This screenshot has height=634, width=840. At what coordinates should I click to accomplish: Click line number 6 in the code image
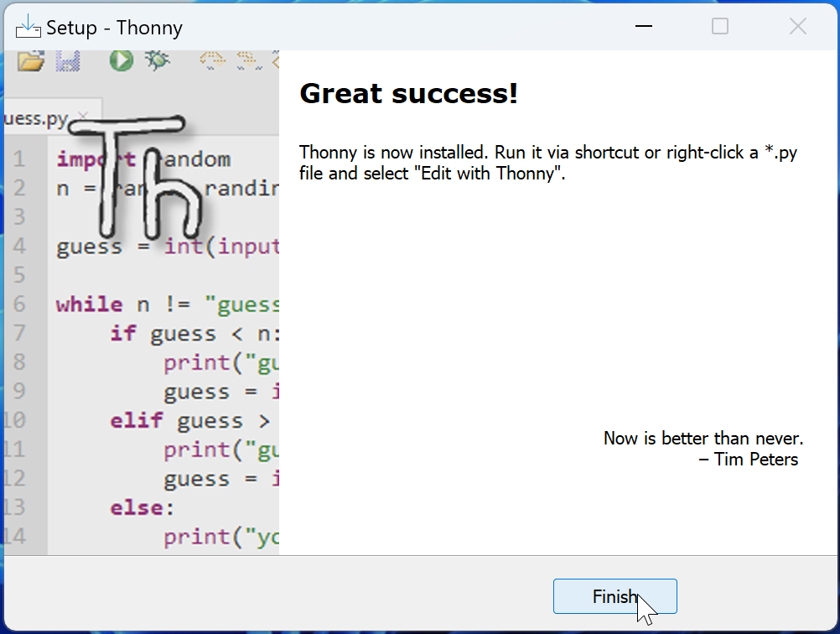click(x=19, y=304)
